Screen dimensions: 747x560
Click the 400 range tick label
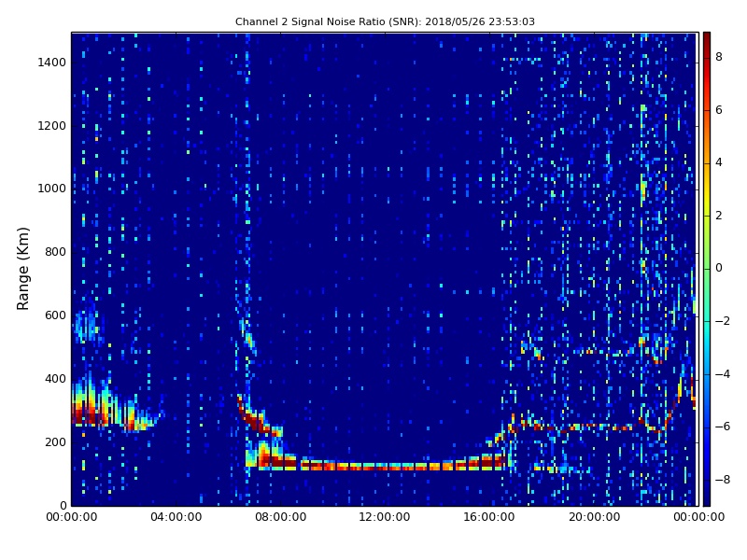tap(55, 379)
